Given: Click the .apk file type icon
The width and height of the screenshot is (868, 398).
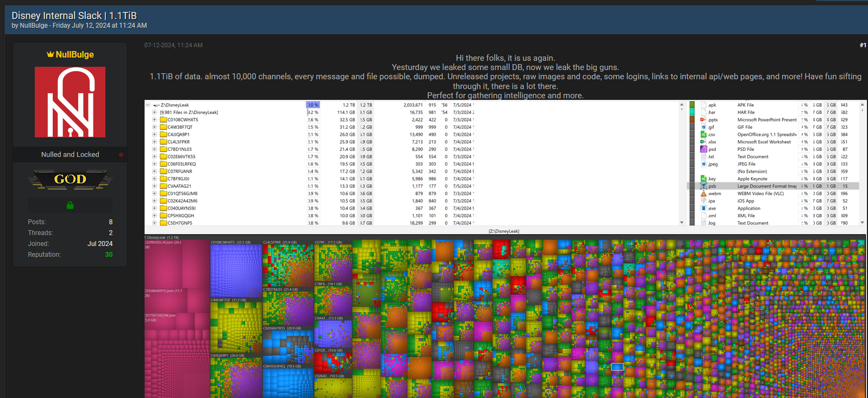Looking at the screenshot, I should tap(703, 105).
